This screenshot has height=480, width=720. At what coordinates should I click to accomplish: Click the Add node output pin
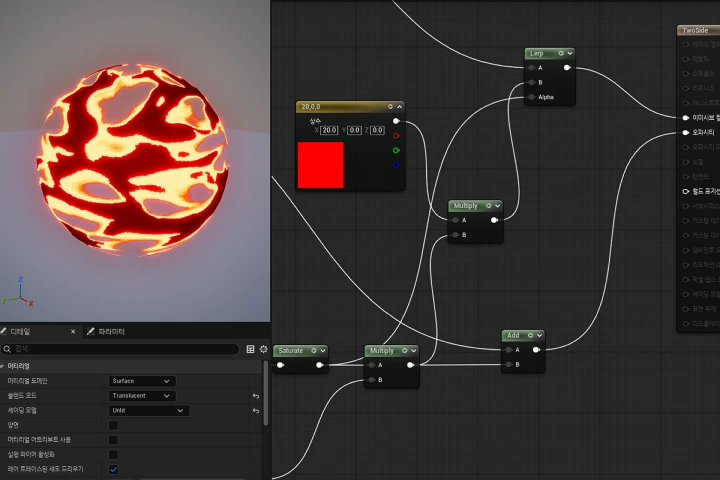click(x=536, y=350)
